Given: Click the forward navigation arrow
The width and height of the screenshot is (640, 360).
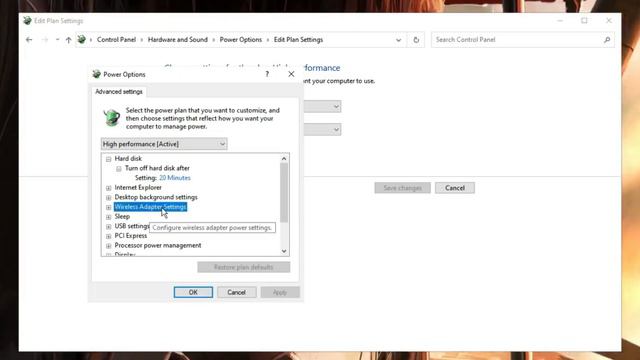Looking at the screenshot, I should [45, 40].
